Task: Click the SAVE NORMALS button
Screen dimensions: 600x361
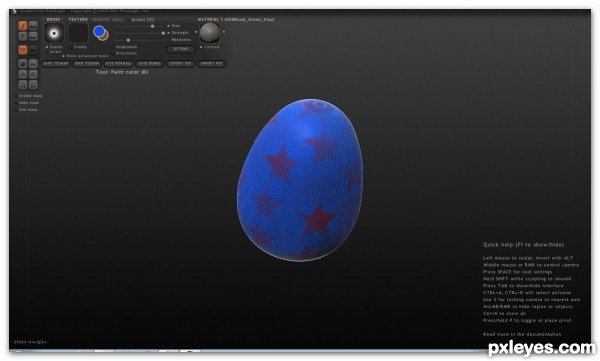Action: (118, 64)
